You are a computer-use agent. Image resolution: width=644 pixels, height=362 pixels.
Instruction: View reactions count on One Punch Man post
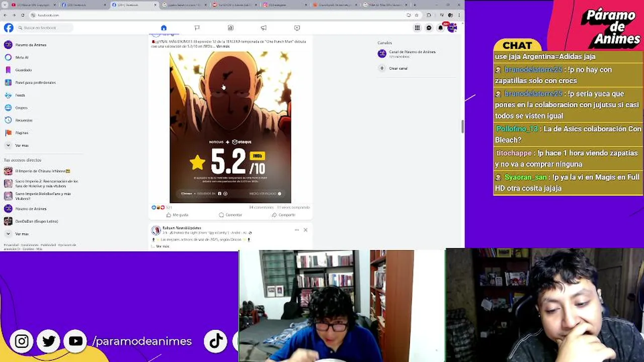tap(162, 207)
